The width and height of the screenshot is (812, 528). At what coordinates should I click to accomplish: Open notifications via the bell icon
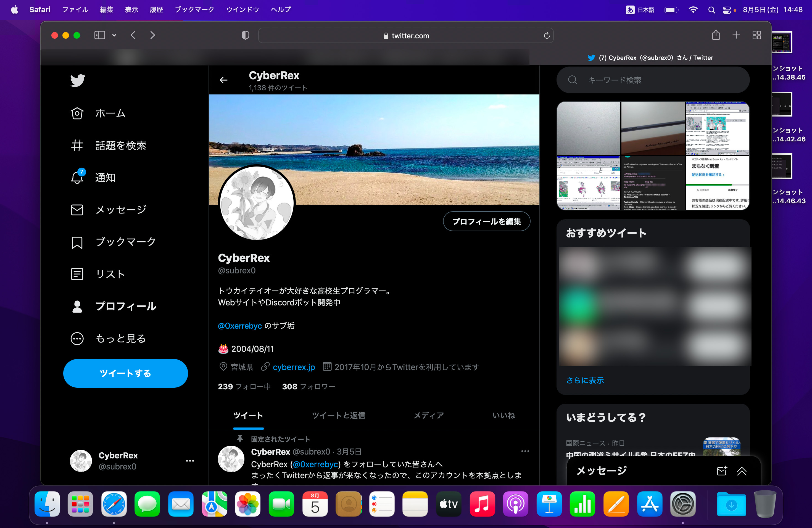click(x=77, y=177)
